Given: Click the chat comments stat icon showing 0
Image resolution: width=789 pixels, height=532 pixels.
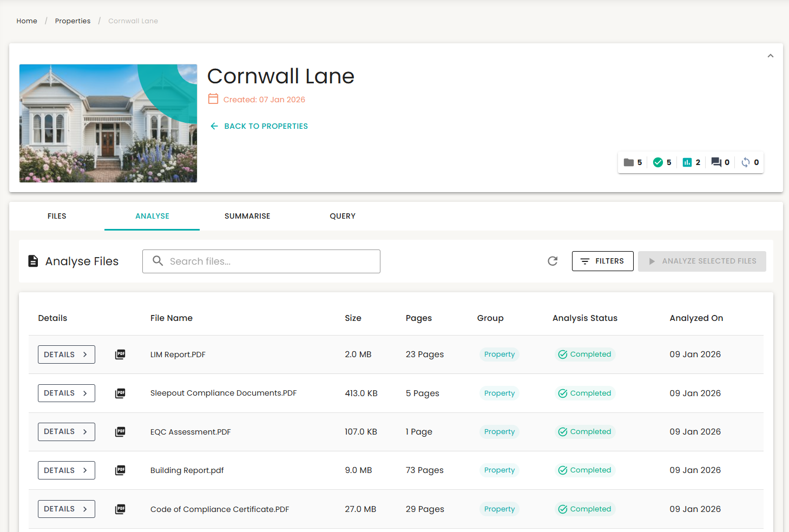Looking at the screenshot, I should coord(718,162).
